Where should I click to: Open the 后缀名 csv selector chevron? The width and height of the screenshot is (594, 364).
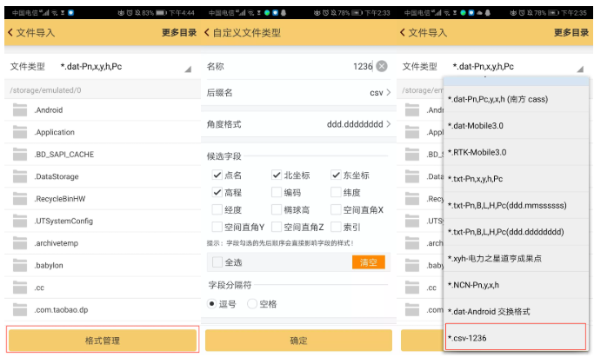coord(387,92)
